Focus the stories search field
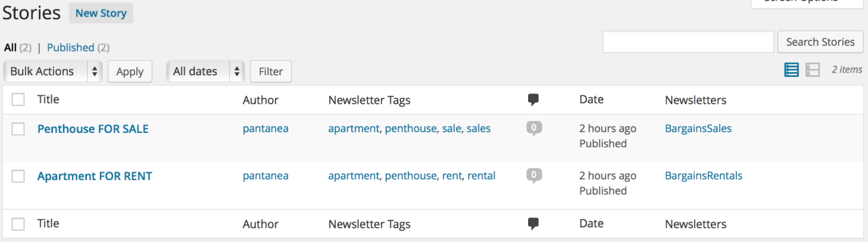 coord(688,42)
